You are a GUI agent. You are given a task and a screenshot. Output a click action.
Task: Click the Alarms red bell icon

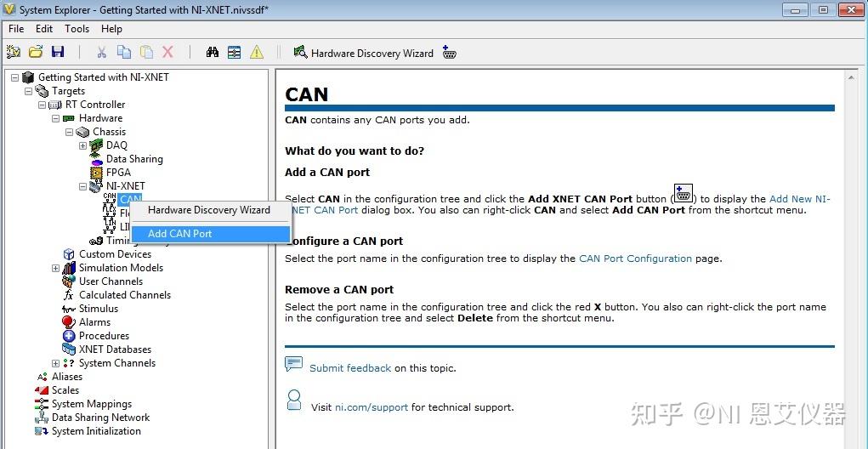click(69, 322)
